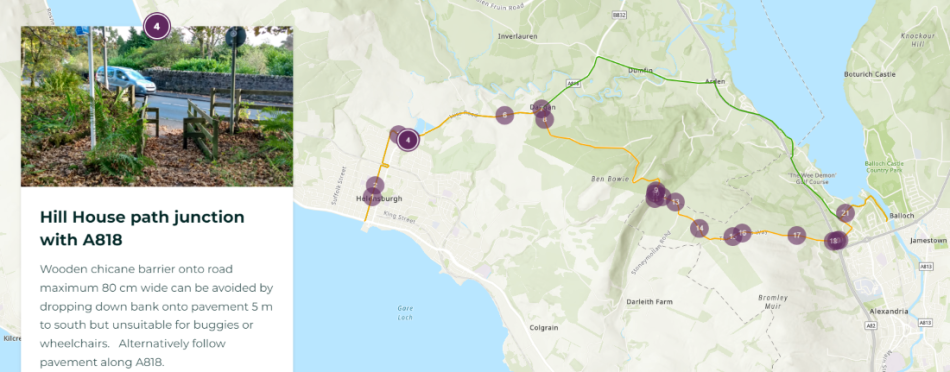
Task: Open map marker 16 on the route
Action: (x=742, y=233)
